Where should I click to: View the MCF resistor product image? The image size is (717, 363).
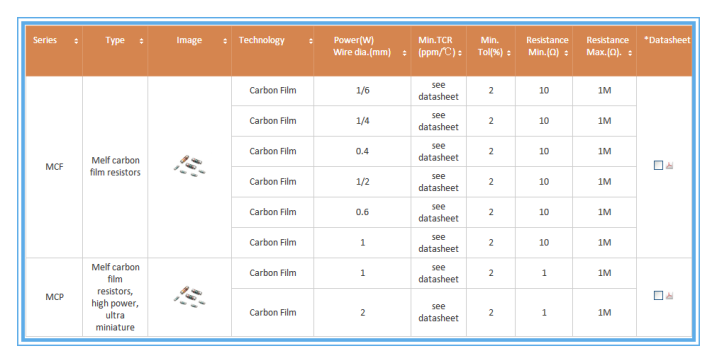tap(189, 166)
